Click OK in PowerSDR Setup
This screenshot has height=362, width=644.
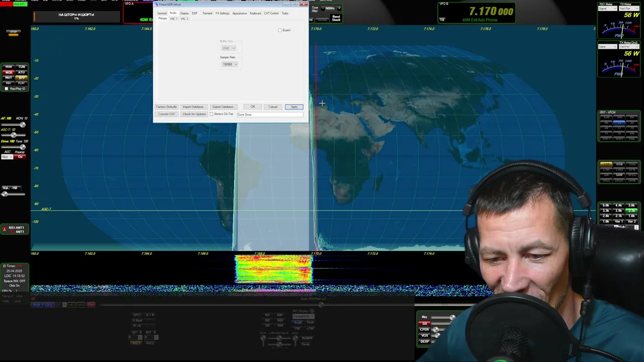pos(253,107)
